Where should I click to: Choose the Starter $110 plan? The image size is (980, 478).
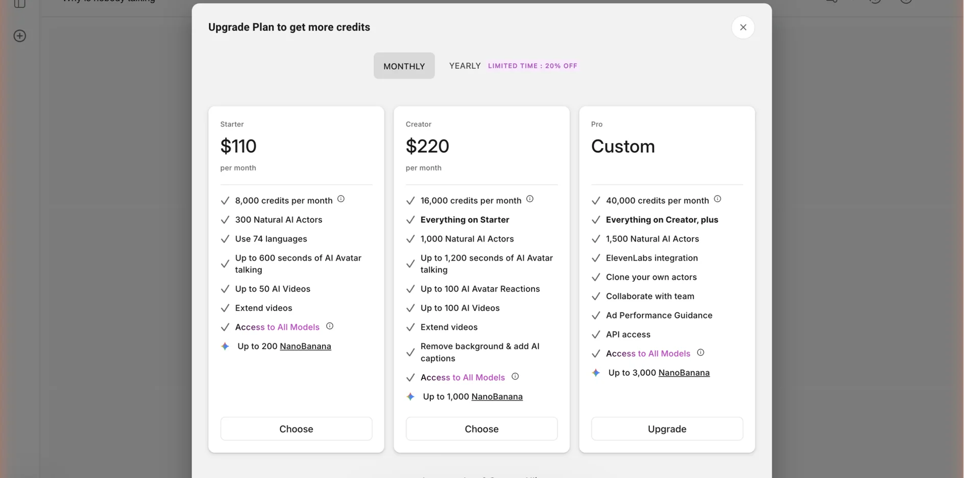pyautogui.click(x=296, y=428)
